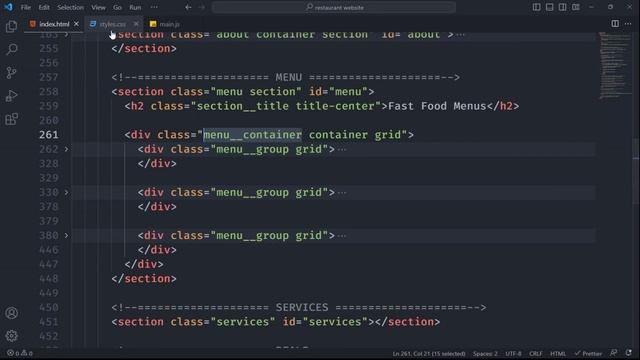The height and width of the screenshot is (360, 640).
Task: Click fold ellipsis after line 380 code
Action: [342, 236]
